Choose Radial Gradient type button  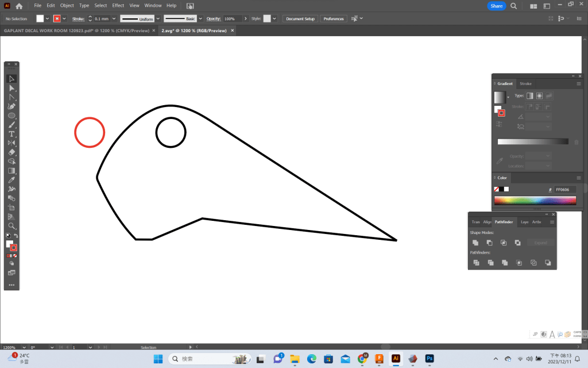pyautogui.click(x=539, y=95)
